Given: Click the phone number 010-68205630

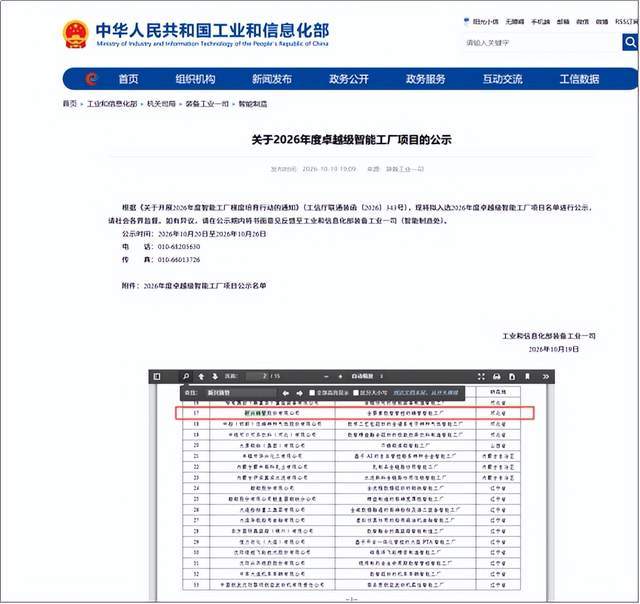Looking at the screenshot, I should point(179,247).
